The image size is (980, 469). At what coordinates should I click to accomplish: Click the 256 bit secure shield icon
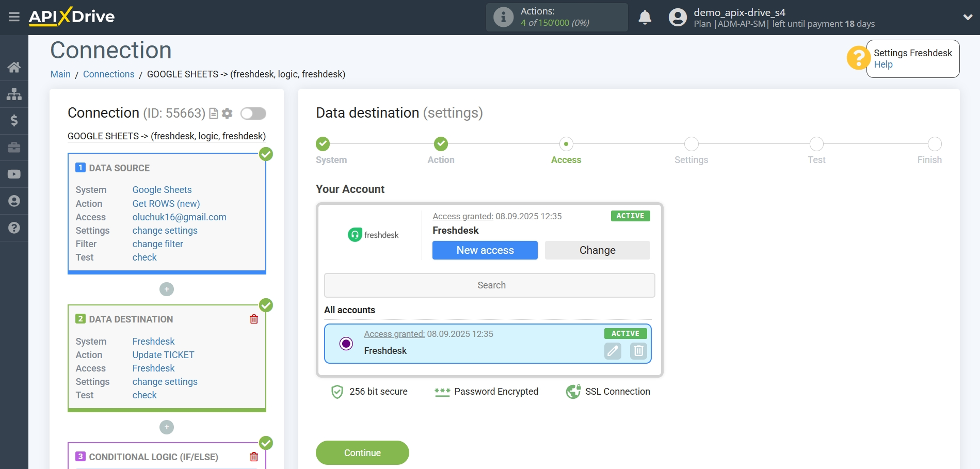[x=337, y=392]
